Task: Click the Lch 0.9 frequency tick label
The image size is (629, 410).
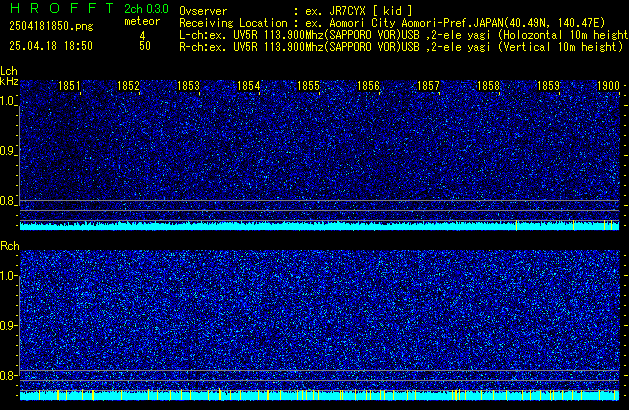Action: [x=7, y=151]
